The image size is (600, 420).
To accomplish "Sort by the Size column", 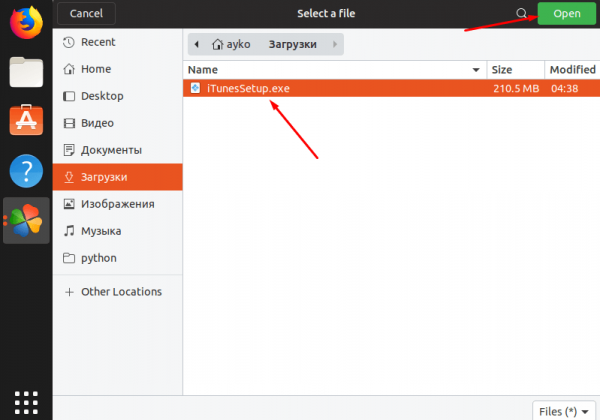I will tap(515, 70).
